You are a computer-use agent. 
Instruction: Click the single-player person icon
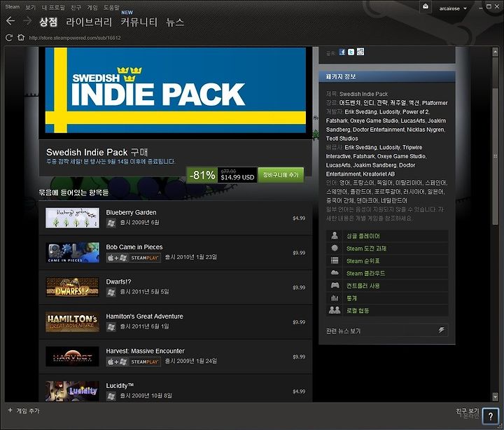pos(335,236)
